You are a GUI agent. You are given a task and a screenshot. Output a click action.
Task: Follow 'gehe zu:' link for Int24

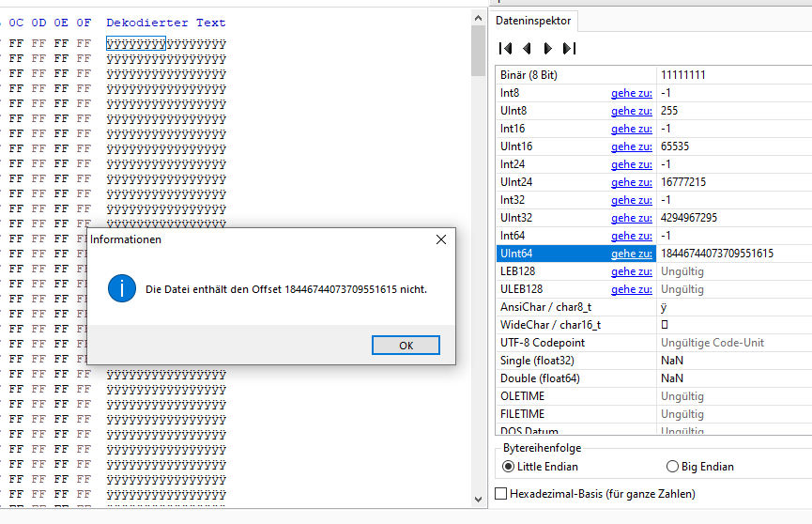tap(631, 164)
